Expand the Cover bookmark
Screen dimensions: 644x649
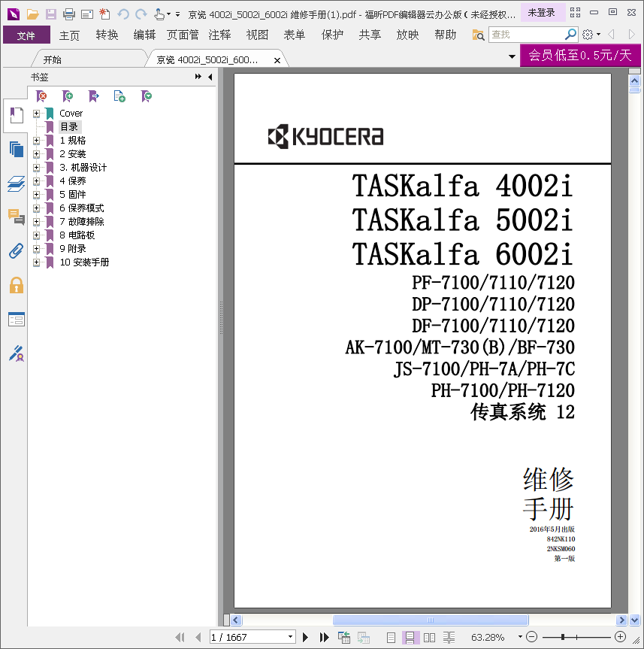point(36,113)
